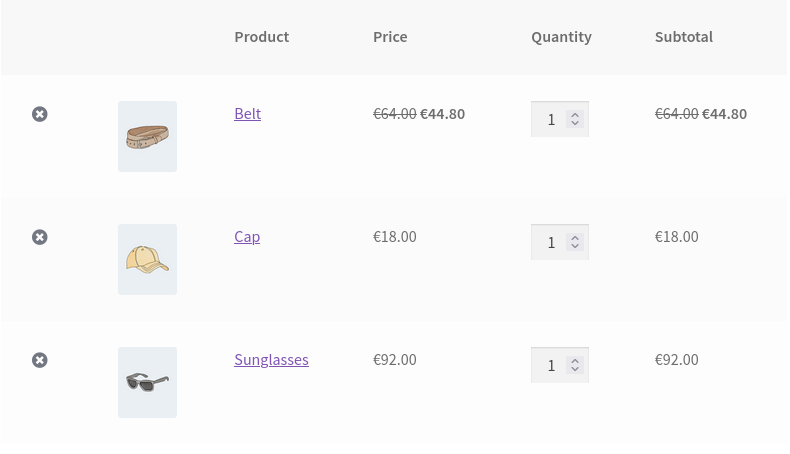Decrease Belt quantity with down arrow

pyautogui.click(x=575, y=123)
